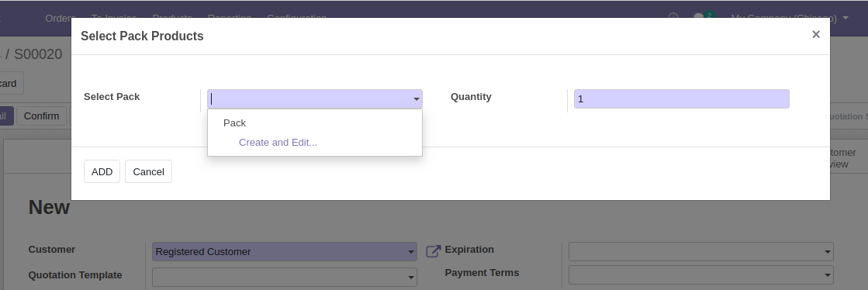Click the Confirm button
Screen dimensions: 868x290
pos(42,116)
